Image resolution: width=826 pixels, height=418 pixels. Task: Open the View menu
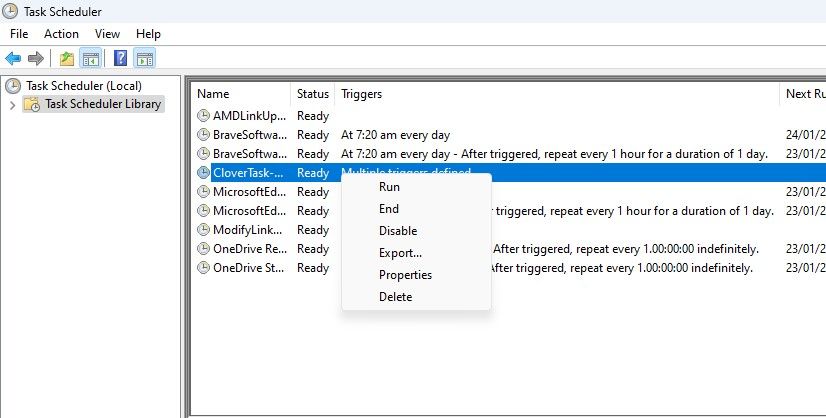(x=107, y=34)
